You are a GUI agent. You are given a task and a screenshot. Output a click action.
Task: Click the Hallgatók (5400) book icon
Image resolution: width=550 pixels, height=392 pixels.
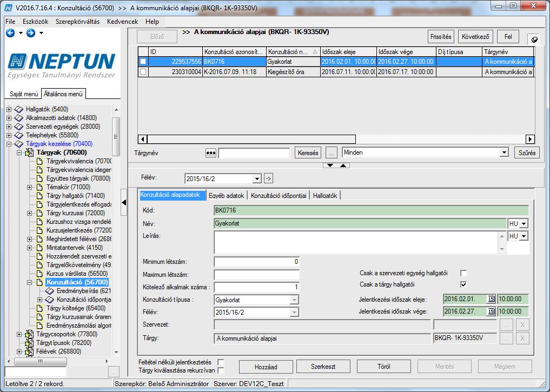pos(19,109)
